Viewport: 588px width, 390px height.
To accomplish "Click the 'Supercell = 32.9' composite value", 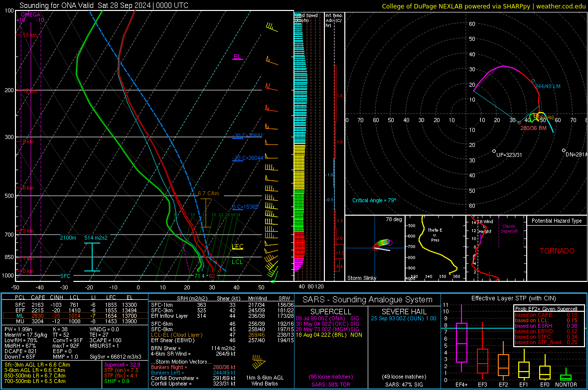I will click(122, 365).
